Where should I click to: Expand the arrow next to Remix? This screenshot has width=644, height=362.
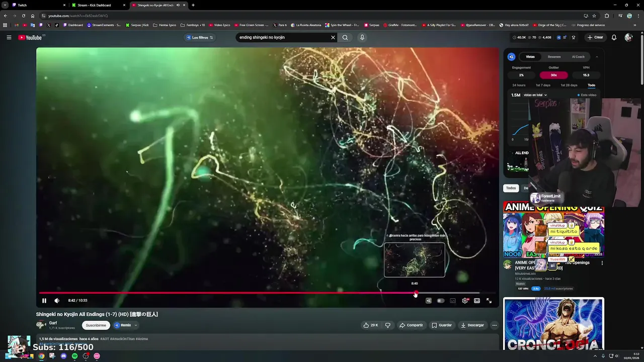tap(136, 325)
